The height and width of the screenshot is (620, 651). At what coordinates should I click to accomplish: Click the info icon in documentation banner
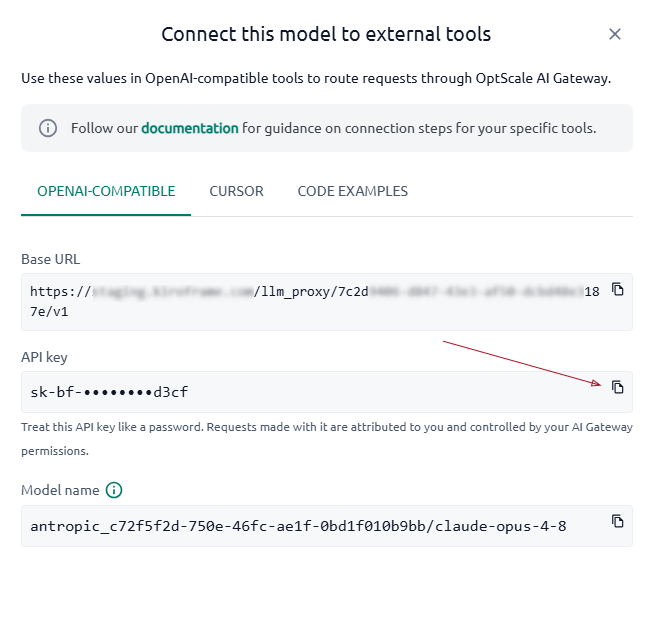tap(48, 128)
